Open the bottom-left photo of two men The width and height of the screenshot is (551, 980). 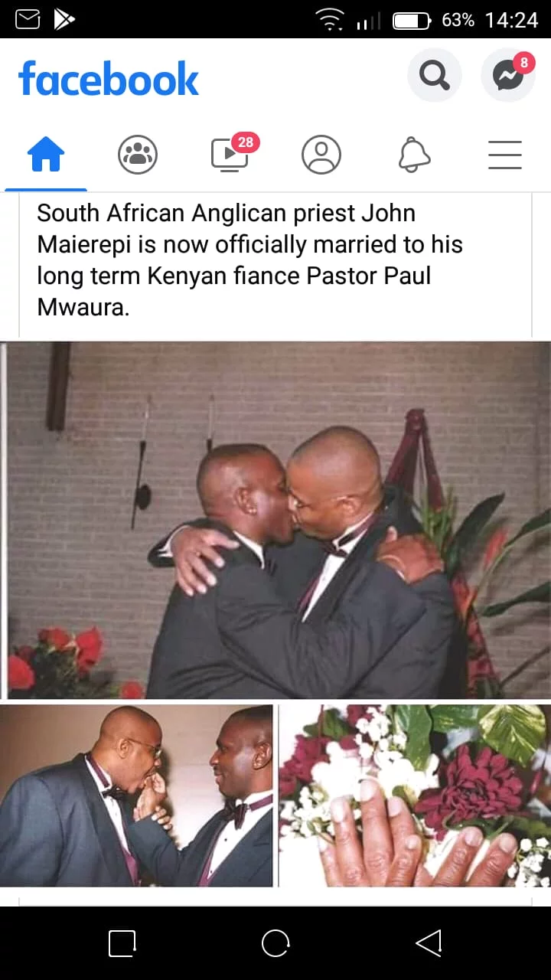coord(136,795)
